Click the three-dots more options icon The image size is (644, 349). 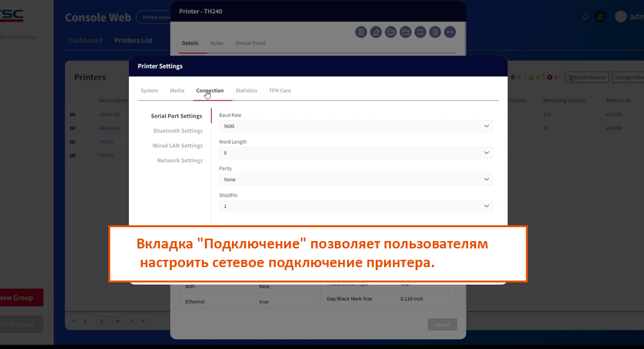(450, 32)
